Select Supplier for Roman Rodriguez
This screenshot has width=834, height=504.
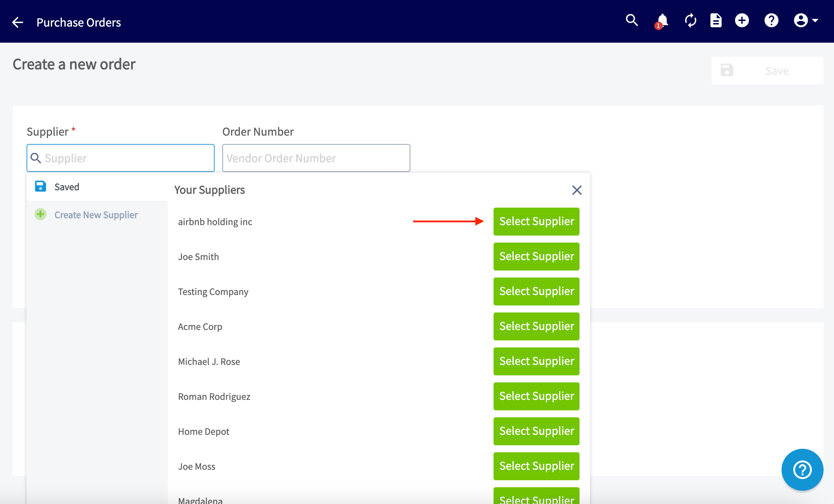pyautogui.click(x=536, y=396)
